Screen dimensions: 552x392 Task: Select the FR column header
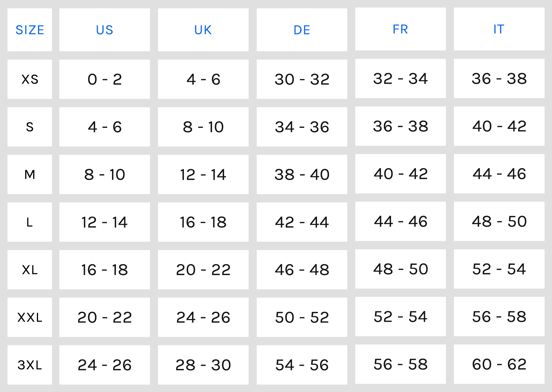pos(400,29)
